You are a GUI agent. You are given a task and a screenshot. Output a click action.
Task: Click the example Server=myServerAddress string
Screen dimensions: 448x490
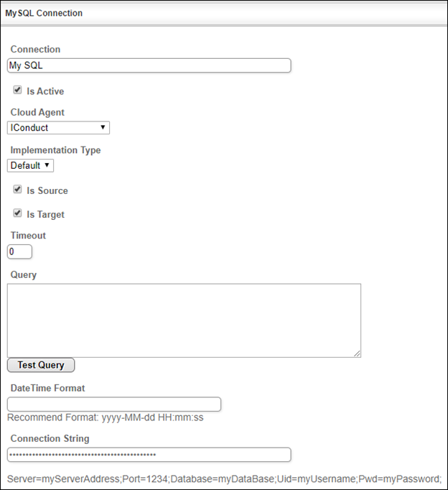tap(224, 479)
